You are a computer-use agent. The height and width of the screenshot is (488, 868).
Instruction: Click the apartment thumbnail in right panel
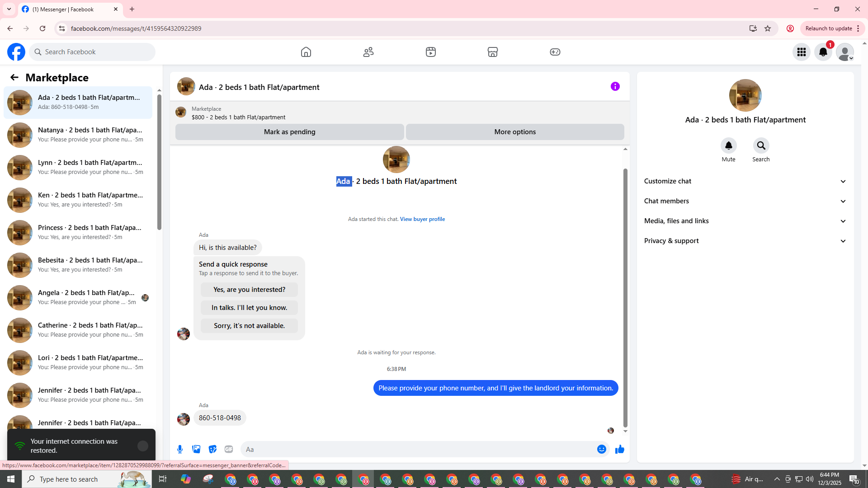[745, 95]
